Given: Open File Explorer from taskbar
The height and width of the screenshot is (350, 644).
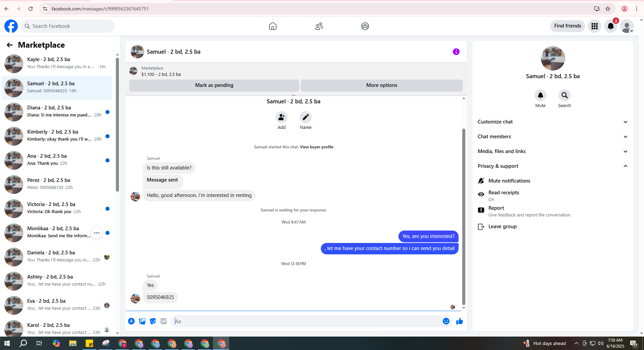Looking at the screenshot, I should pyautogui.click(x=73, y=343).
